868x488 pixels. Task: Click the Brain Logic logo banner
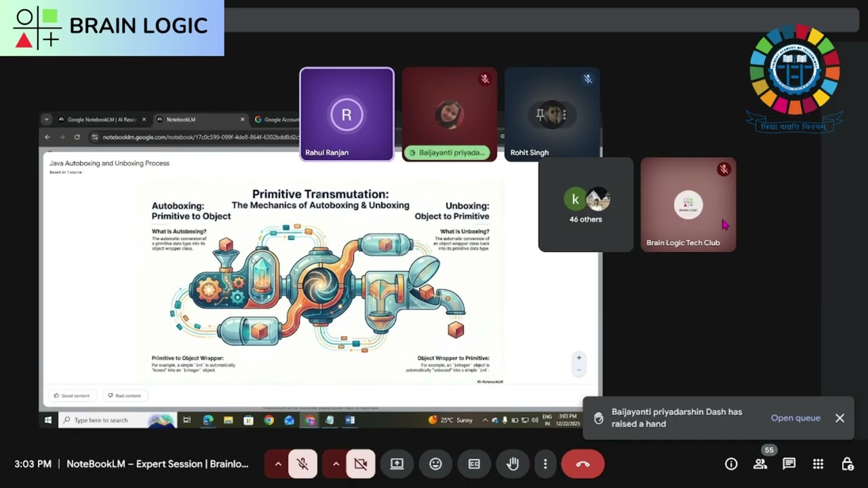pos(112,28)
